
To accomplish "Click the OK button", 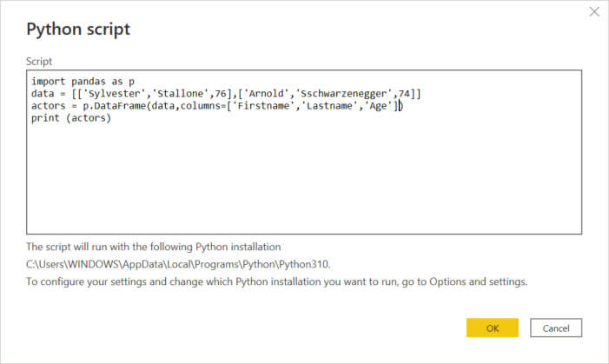I will 492,328.
